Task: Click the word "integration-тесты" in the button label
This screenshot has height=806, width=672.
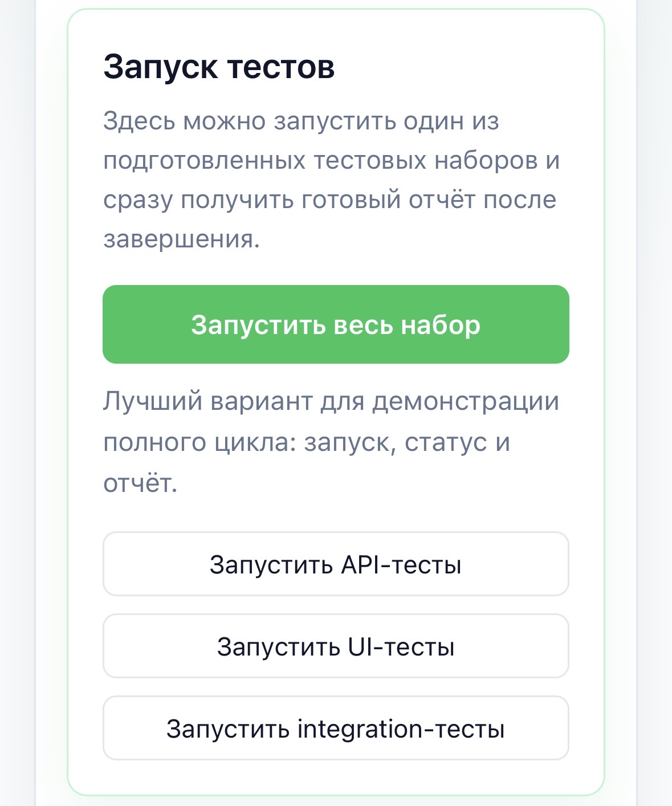Action: pos(401,729)
